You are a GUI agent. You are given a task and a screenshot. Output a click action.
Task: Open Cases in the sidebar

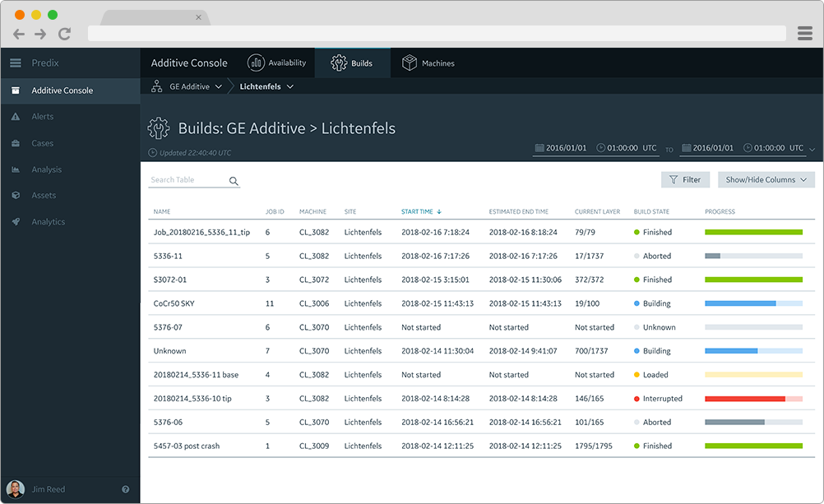(x=43, y=143)
